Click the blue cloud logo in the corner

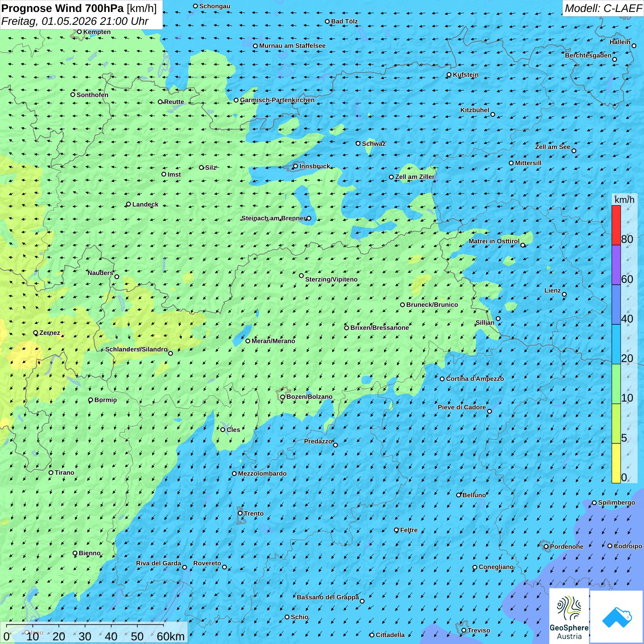[x=617, y=616]
